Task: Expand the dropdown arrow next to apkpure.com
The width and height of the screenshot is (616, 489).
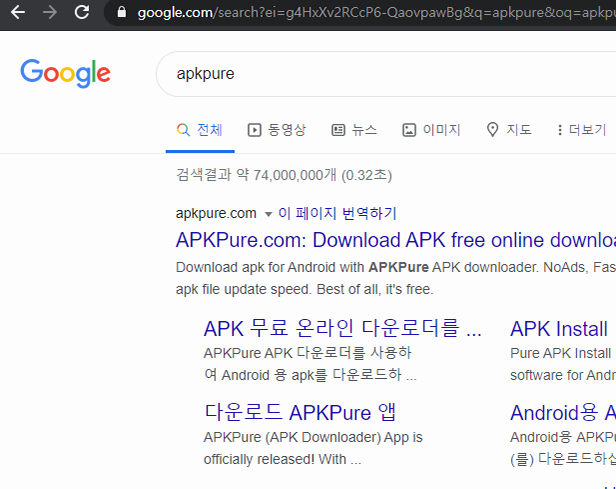Action: (x=268, y=214)
